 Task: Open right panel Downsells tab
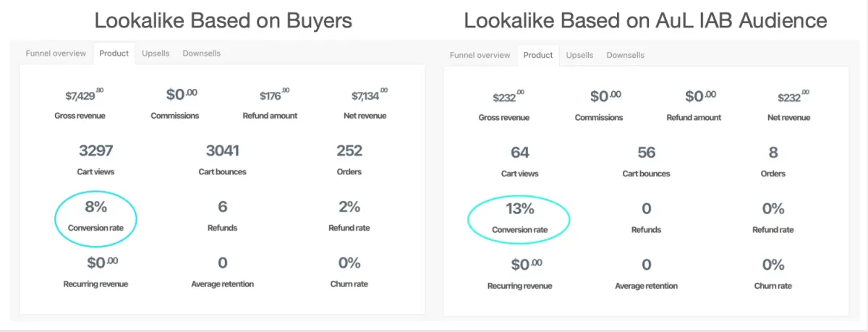625,55
